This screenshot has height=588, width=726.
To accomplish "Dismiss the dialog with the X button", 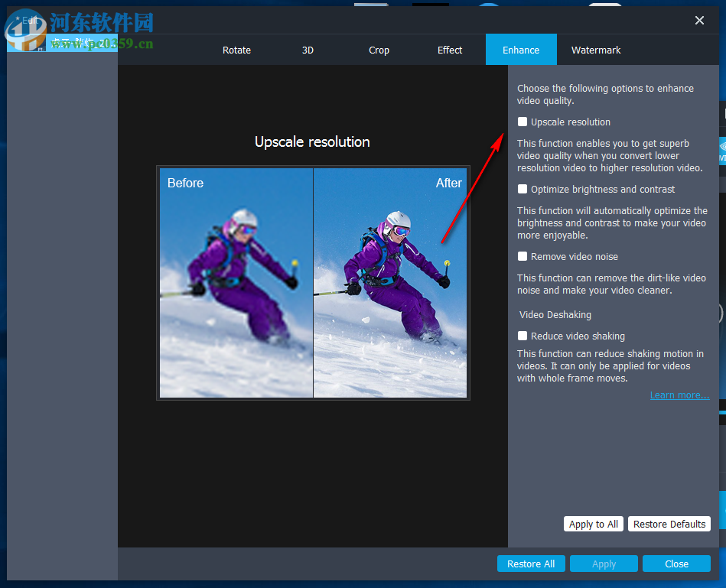I will (699, 20).
